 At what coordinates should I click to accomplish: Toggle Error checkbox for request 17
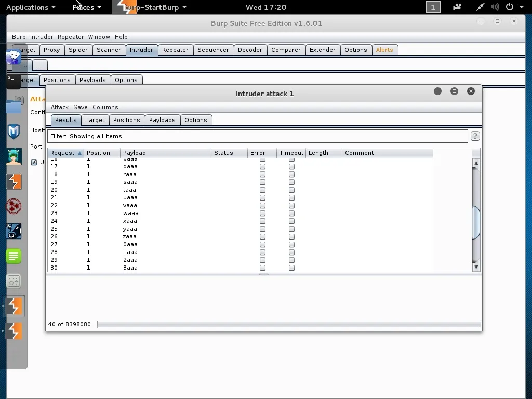[262, 167]
